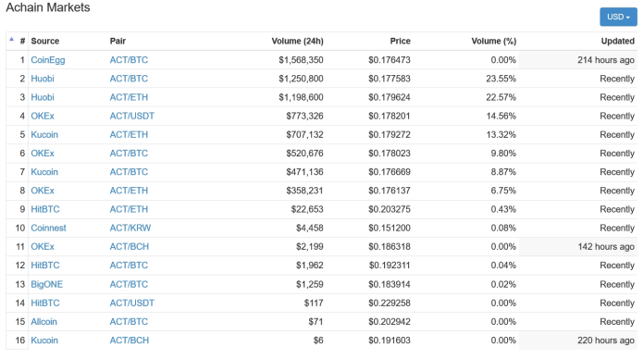Open the ACT/USDT pair on OKEx
644x359 pixels.
(131, 116)
